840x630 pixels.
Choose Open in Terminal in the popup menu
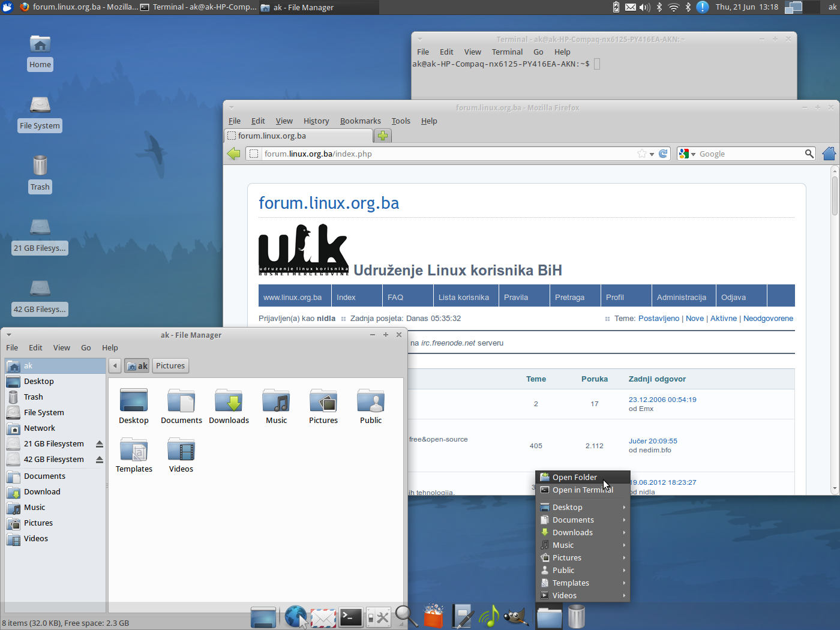point(583,490)
